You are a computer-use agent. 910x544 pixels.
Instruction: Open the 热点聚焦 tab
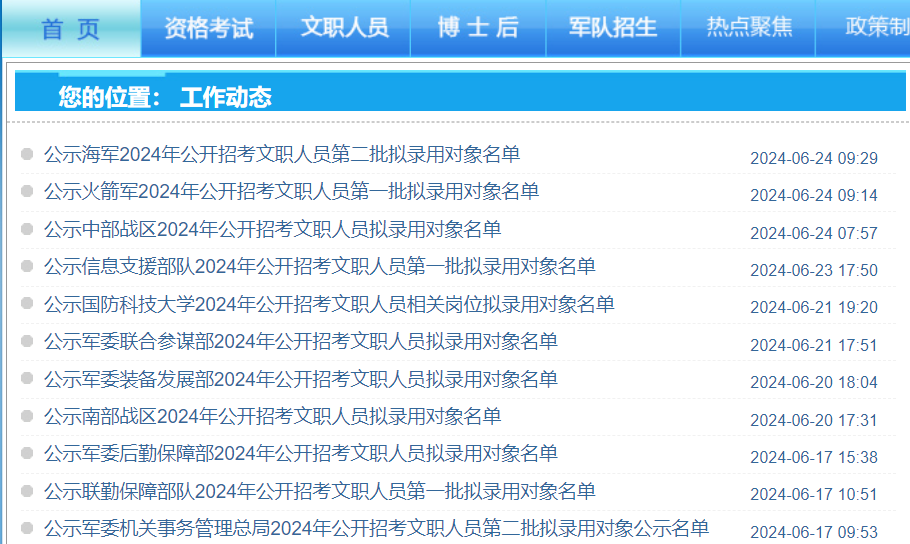pos(749,28)
